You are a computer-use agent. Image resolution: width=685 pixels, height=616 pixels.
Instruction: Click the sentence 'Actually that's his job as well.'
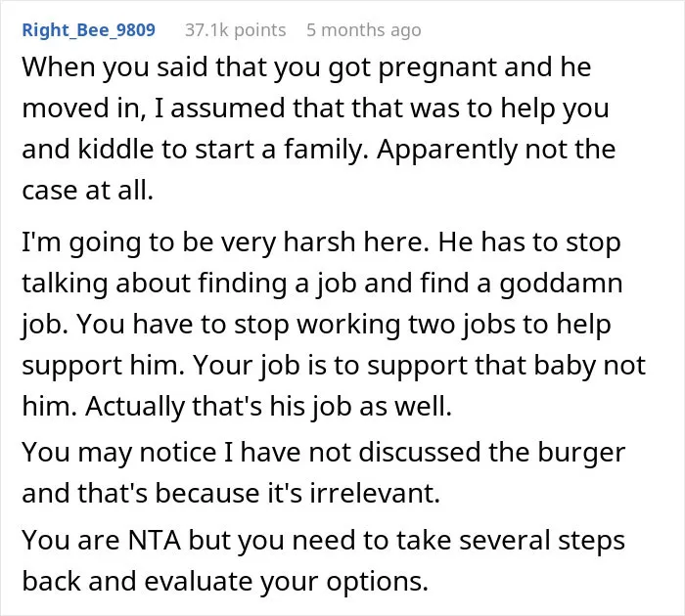tap(269, 406)
